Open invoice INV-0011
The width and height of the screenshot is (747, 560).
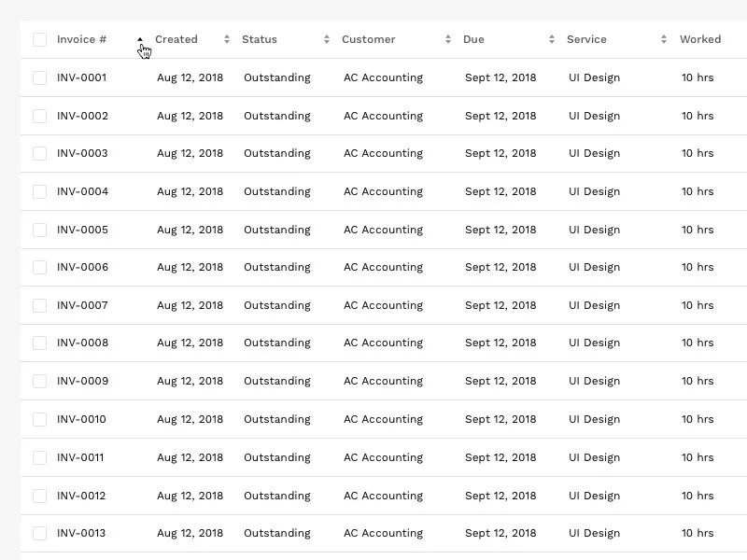pos(80,457)
